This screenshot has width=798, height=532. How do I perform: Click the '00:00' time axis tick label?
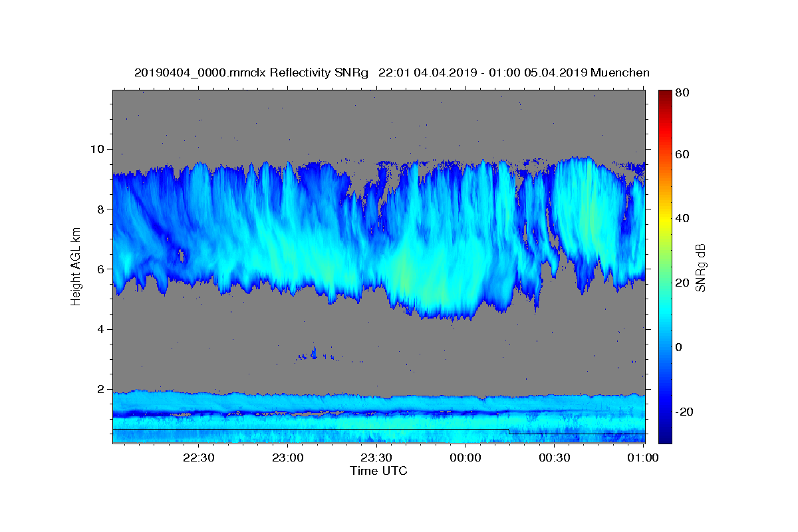(465, 458)
